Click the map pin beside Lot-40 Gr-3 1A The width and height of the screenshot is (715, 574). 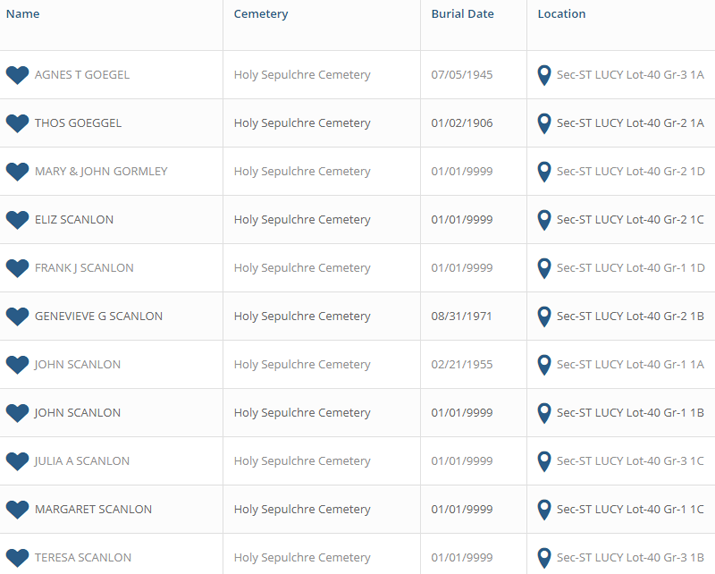point(544,75)
